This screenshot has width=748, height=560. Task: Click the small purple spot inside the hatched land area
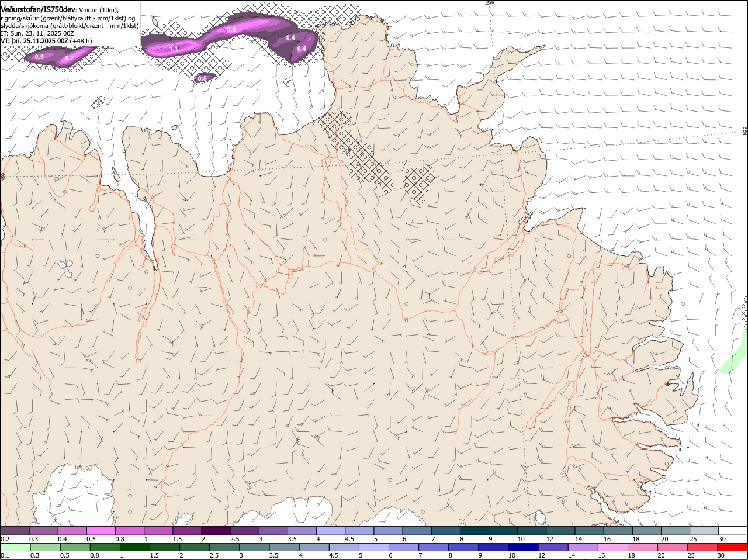[x=349, y=150]
